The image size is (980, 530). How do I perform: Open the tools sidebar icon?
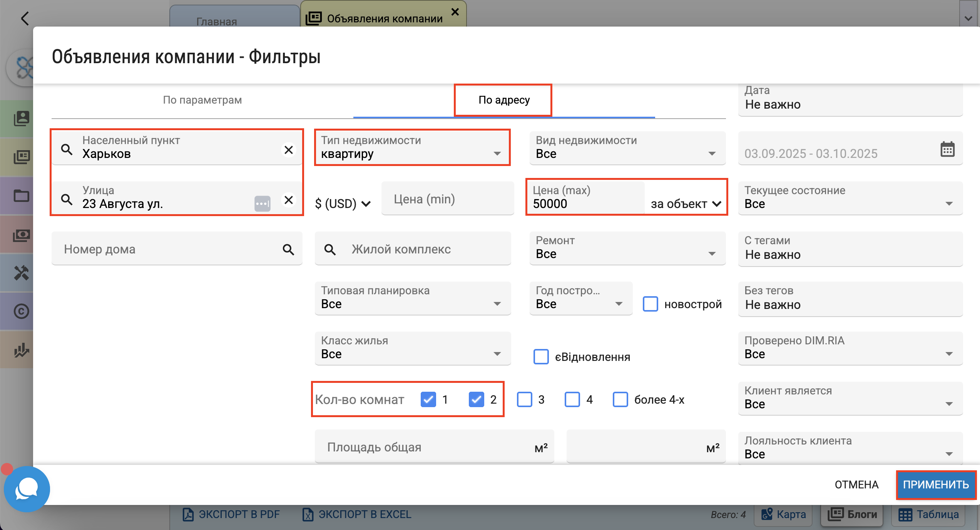click(21, 273)
